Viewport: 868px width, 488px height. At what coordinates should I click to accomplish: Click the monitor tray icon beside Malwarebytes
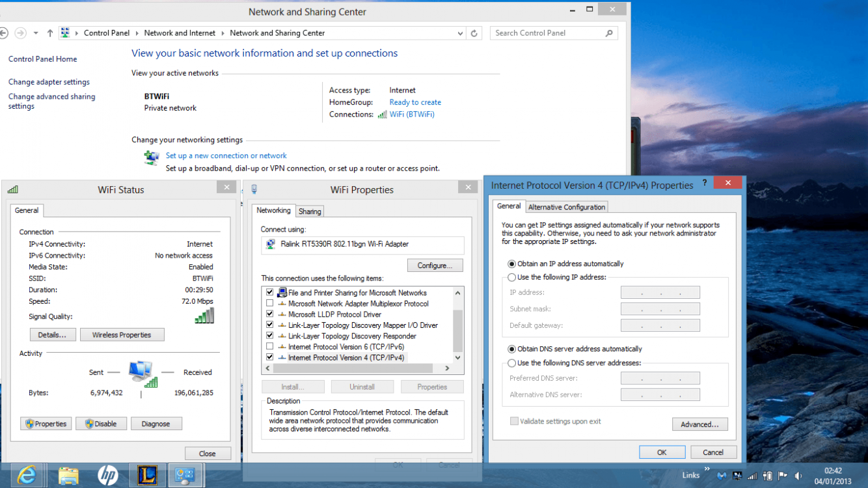(737, 476)
